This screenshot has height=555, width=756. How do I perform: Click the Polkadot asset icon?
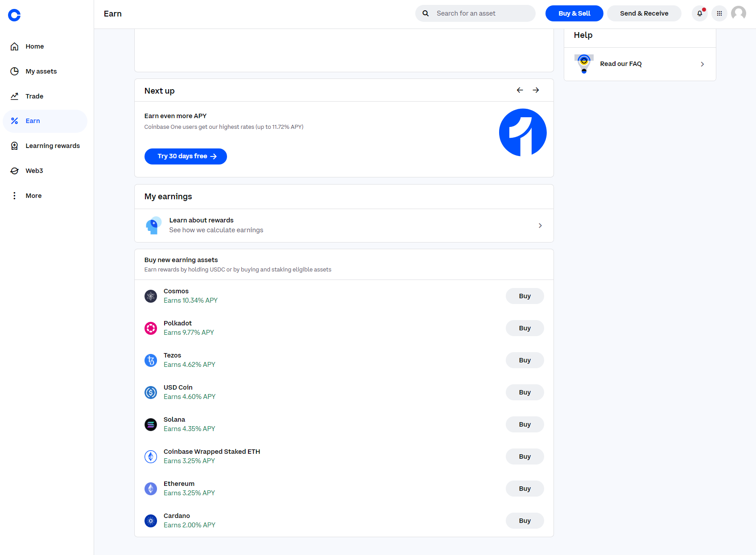click(151, 328)
